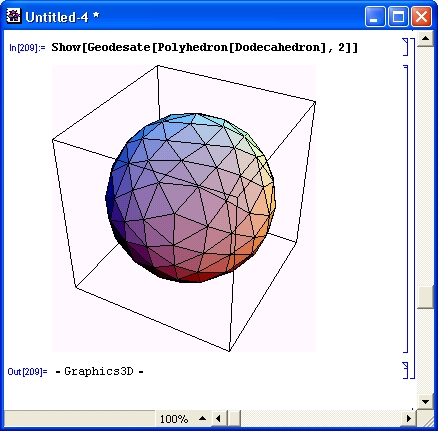Click the magnification up-arrow triangle

[x=202, y=418]
